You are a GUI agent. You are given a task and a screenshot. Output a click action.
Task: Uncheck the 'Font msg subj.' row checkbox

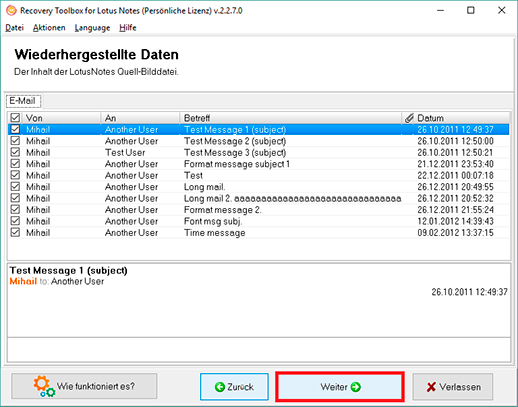pos(15,221)
